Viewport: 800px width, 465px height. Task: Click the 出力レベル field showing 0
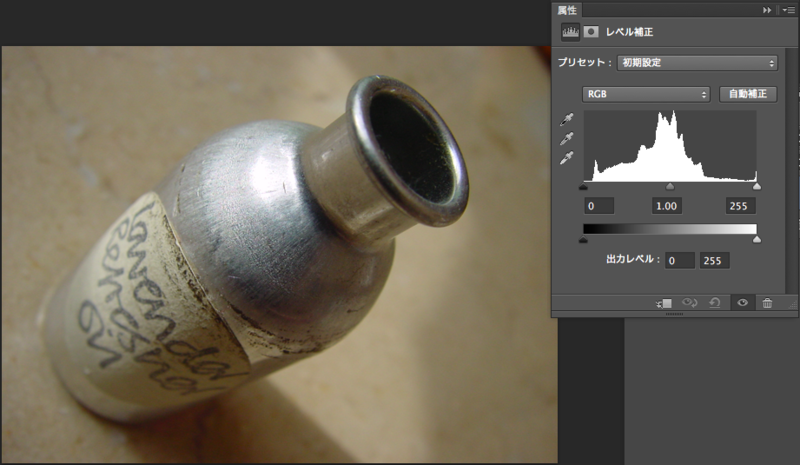coord(680,260)
